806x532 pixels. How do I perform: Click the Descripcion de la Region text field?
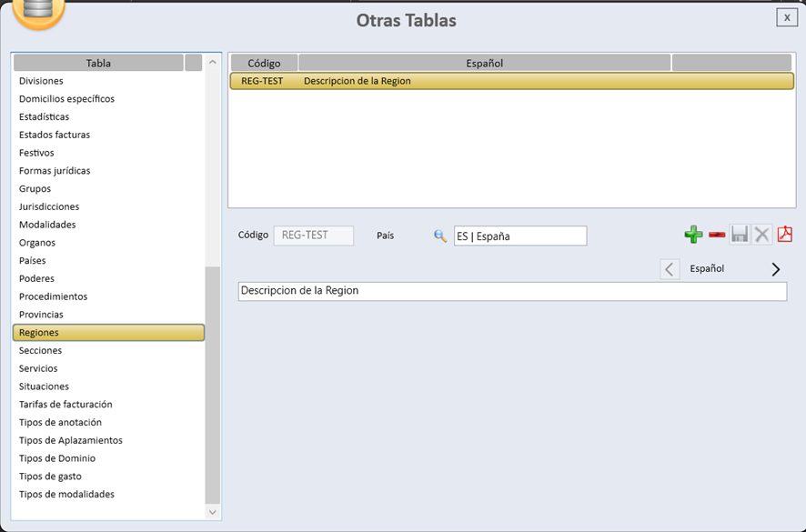[511, 291]
